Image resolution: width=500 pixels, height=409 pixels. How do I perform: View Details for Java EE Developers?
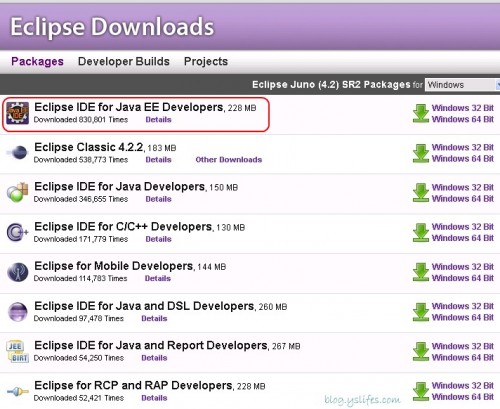point(158,120)
